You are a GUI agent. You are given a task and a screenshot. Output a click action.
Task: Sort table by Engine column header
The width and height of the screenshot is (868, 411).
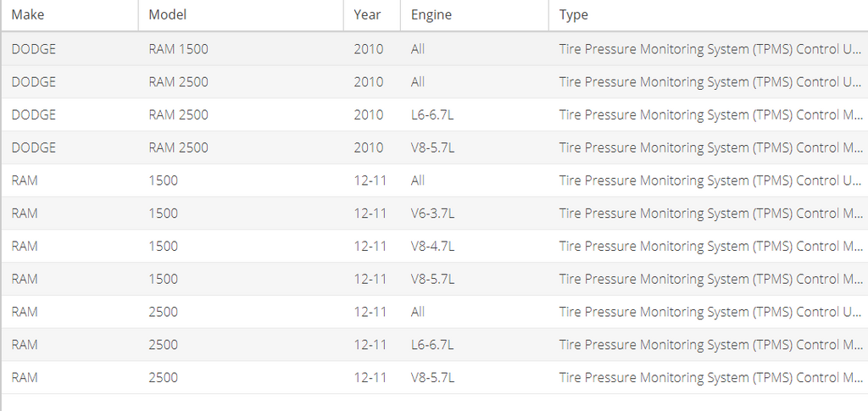pyautogui.click(x=431, y=15)
